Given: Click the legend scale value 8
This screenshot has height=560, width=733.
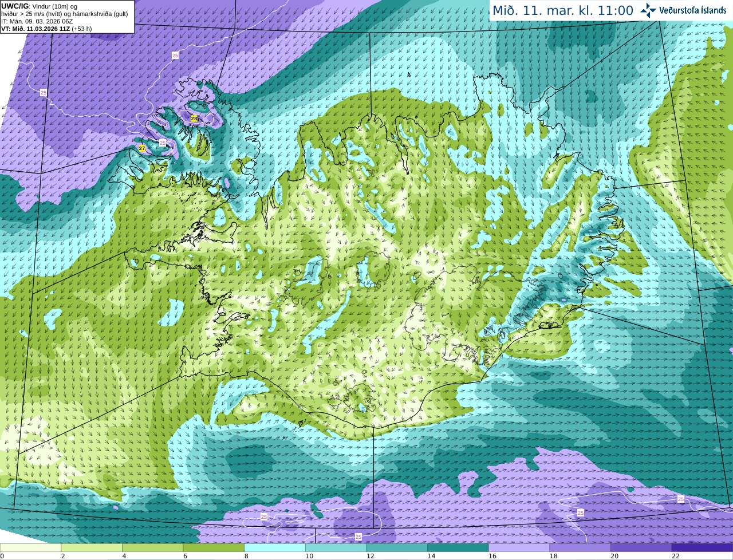Looking at the screenshot, I should click(246, 556).
